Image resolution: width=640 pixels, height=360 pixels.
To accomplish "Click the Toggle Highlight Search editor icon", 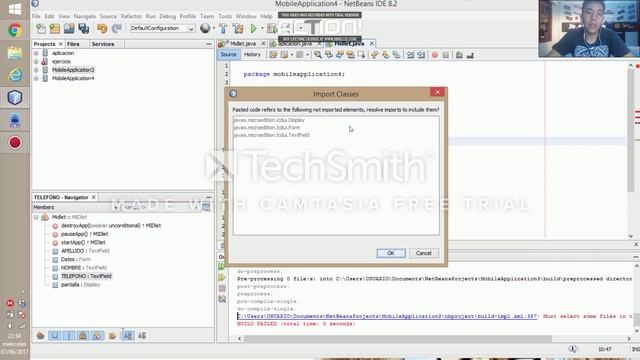I will (350, 55).
